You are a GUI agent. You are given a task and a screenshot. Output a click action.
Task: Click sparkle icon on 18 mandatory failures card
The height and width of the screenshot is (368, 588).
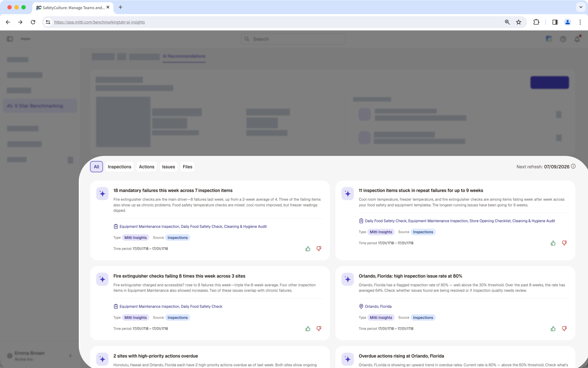[x=102, y=194]
